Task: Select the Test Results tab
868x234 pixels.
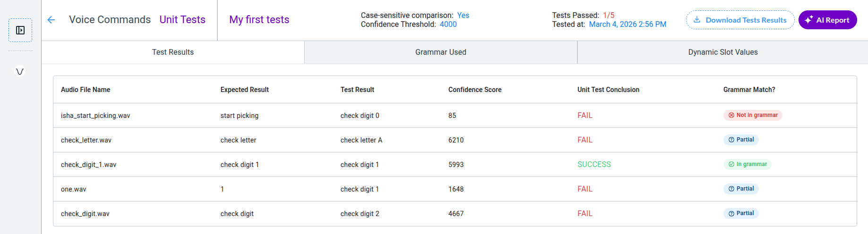Action: pyautogui.click(x=173, y=52)
